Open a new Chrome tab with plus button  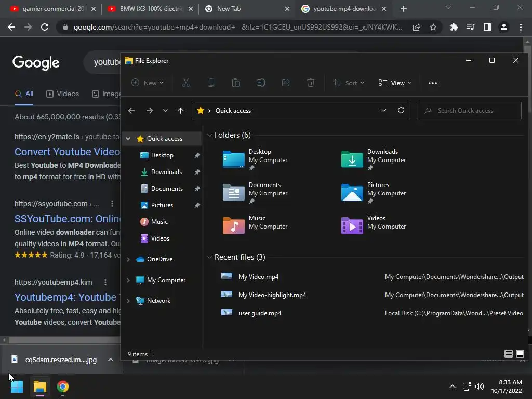(x=403, y=9)
